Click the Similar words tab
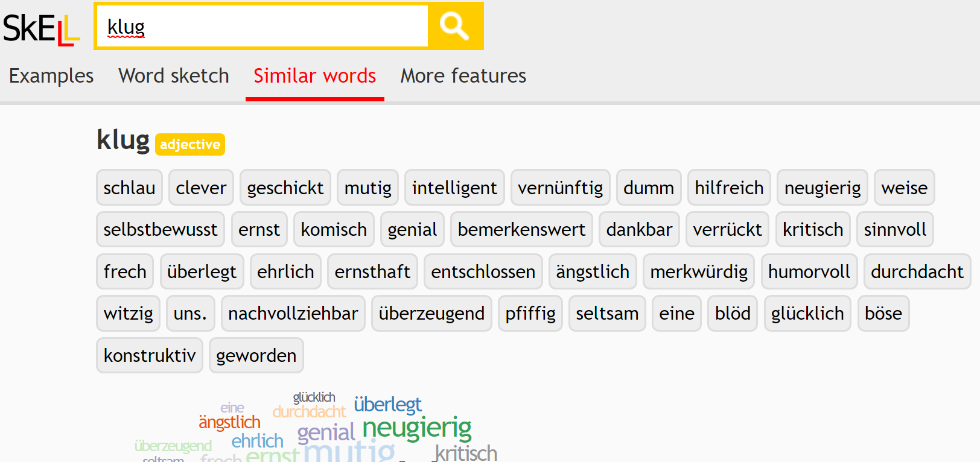The width and height of the screenshot is (980, 462). pyautogui.click(x=314, y=76)
